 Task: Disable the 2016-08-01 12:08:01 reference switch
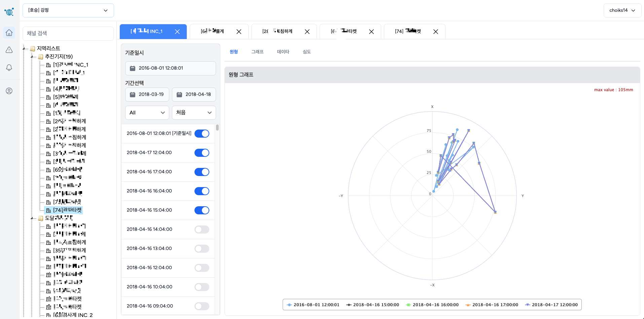202,134
